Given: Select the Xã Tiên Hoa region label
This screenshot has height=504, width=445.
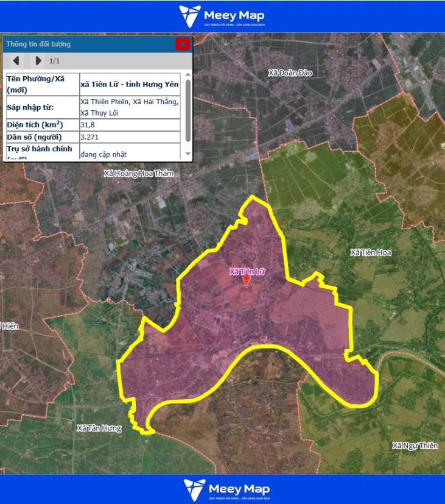Looking at the screenshot, I should click(x=371, y=252).
